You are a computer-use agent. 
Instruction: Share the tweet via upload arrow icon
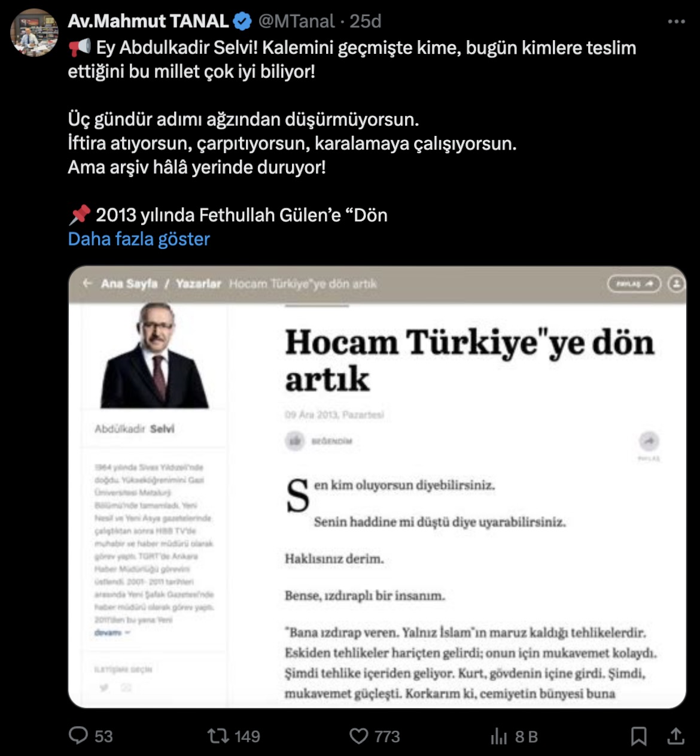coord(676,736)
